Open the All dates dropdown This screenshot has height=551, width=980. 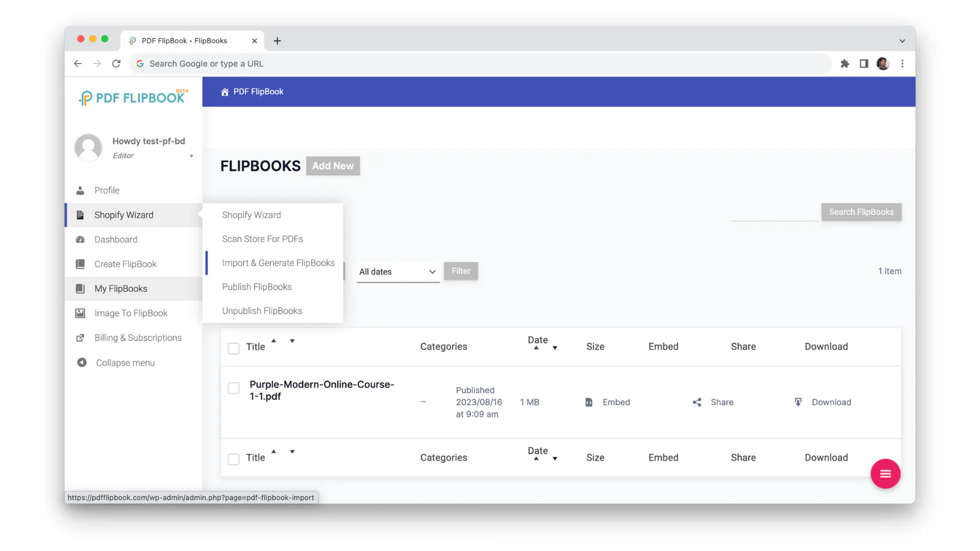398,271
